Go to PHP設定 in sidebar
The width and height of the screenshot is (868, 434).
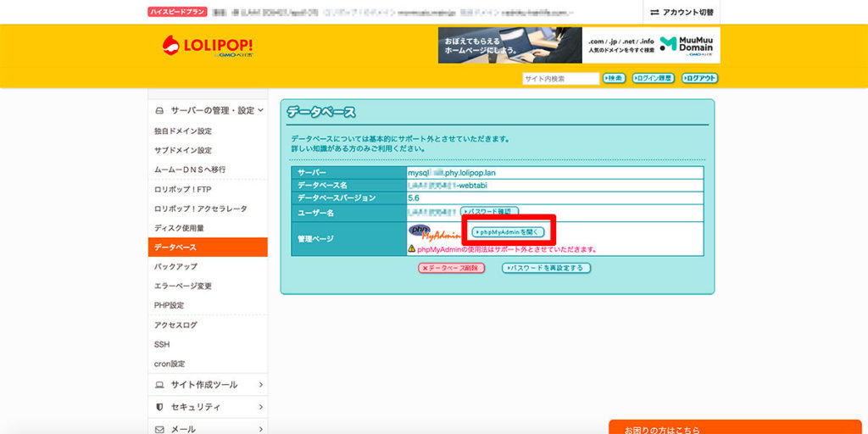169,305
